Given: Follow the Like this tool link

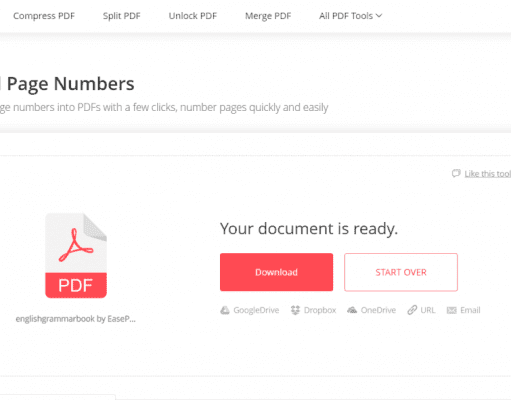Looking at the screenshot, I should click(x=488, y=174).
